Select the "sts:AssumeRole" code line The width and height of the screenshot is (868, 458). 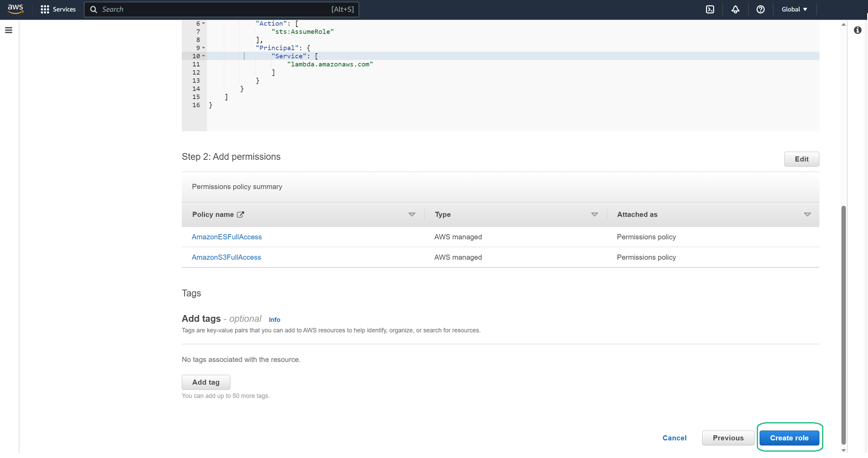pyautogui.click(x=303, y=32)
